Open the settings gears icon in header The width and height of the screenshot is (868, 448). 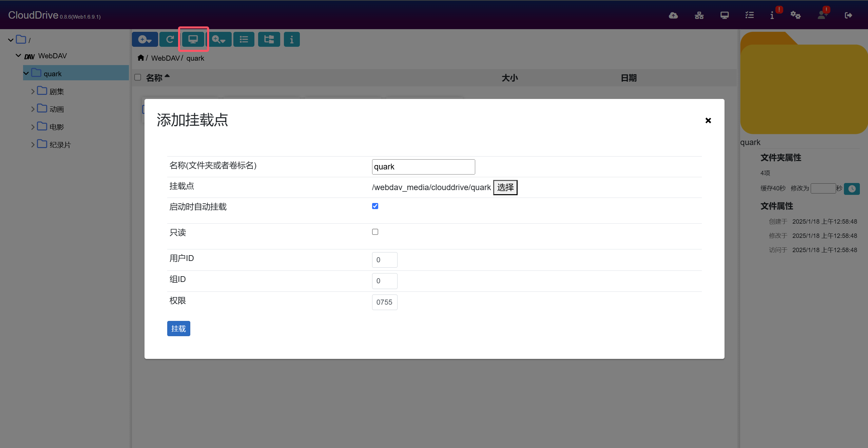click(x=795, y=15)
